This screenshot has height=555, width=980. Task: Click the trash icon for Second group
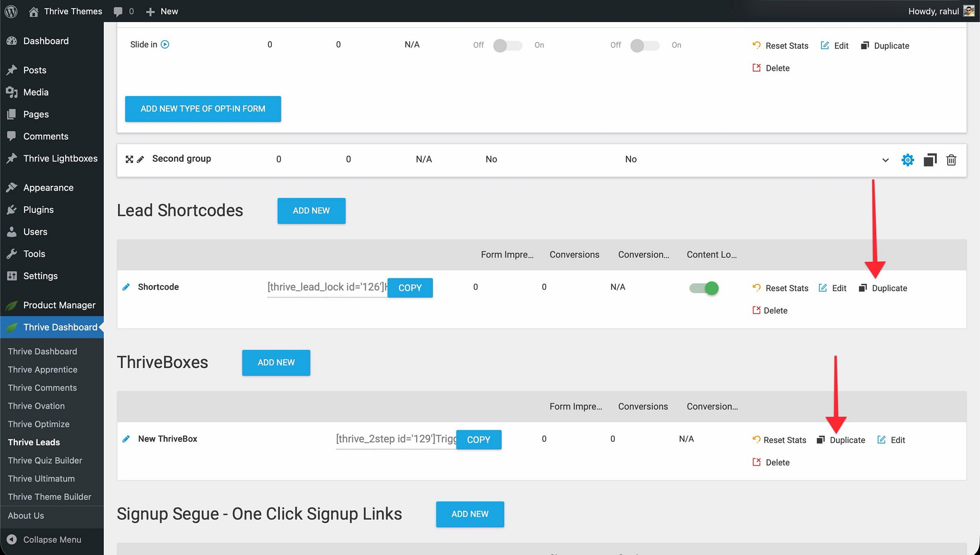coord(951,160)
